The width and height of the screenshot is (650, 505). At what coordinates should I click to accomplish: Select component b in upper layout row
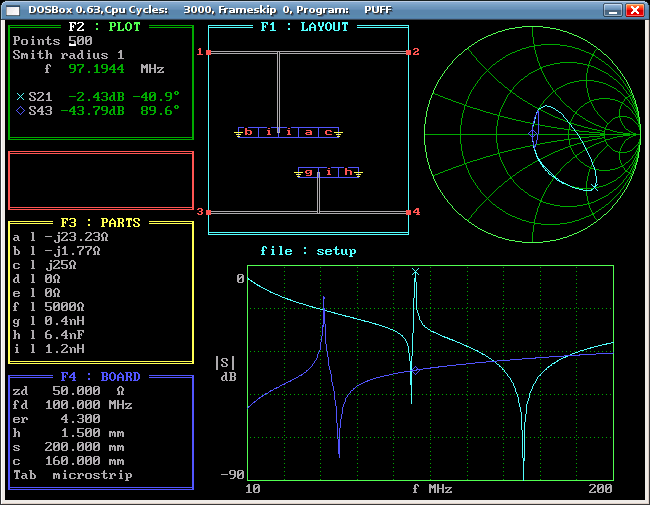pyautogui.click(x=249, y=132)
